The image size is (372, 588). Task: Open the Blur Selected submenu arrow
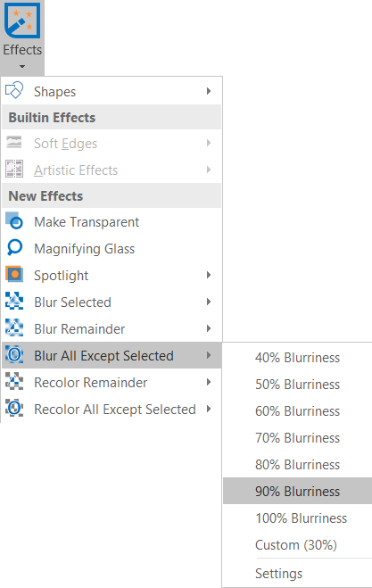[x=209, y=302]
